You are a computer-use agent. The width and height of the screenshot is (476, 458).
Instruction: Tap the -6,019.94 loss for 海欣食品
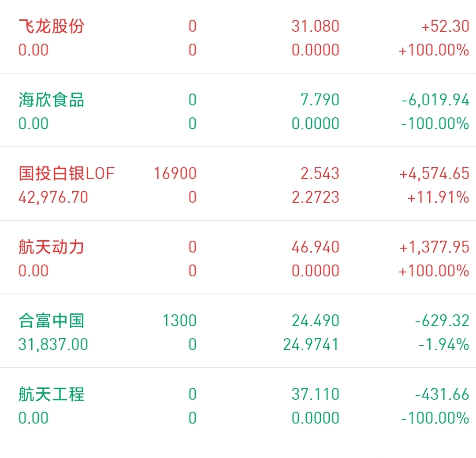tap(435, 100)
